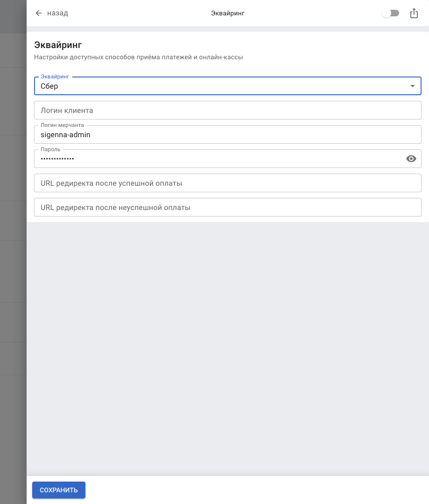Select the failed payment redirect URL field

[x=227, y=208]
